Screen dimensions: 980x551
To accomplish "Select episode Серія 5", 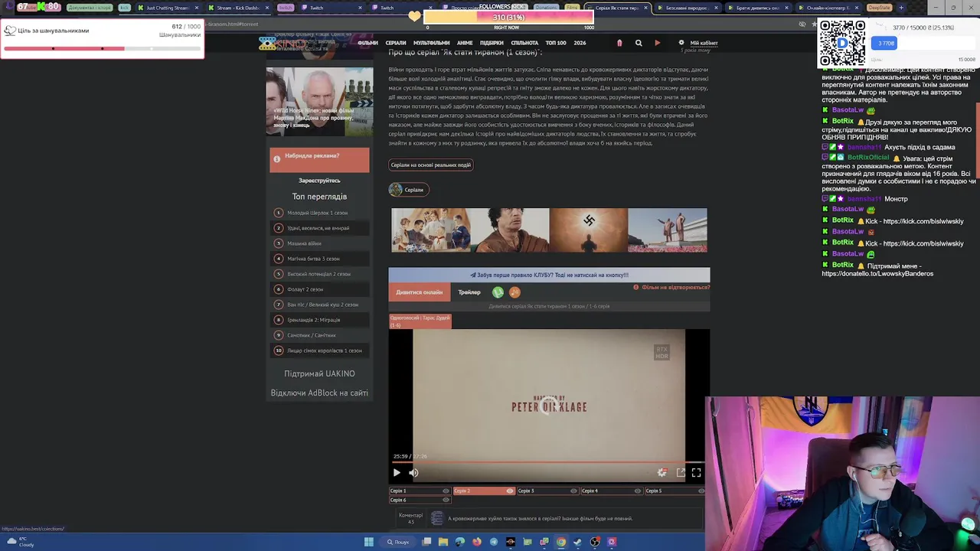I will (675, 491).
